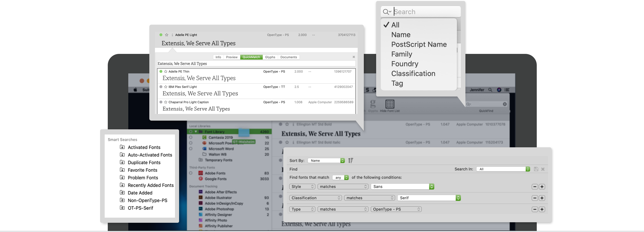The height and width of the screenshot is (232, 644).
Task: Toggle activation dot for IBM Plex Serif Light
Action: pos(161,87)
